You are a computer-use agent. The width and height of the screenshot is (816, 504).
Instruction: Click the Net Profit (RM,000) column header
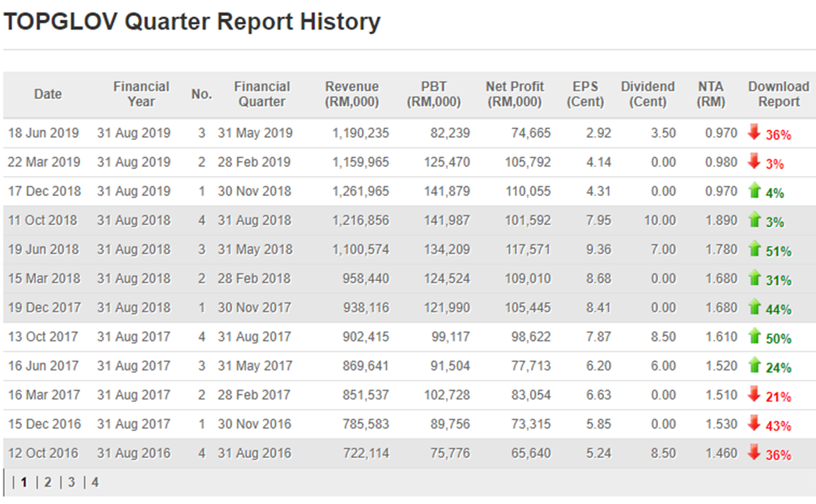coord(515,94)
